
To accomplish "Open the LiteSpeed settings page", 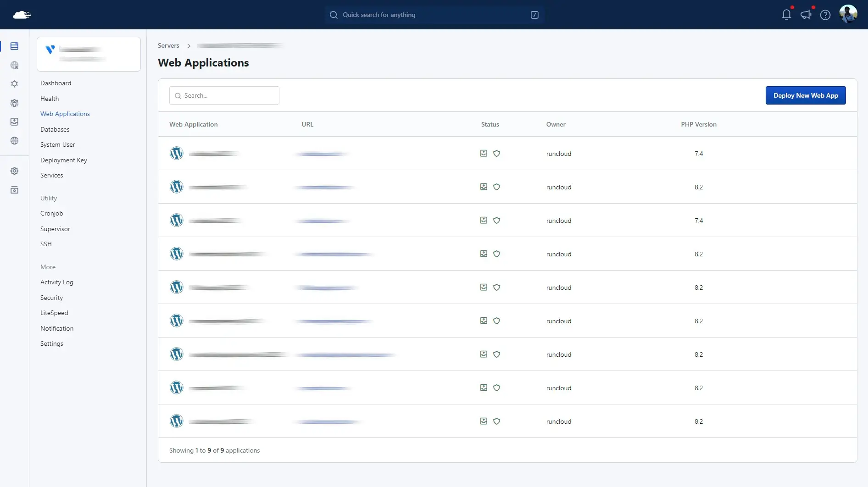I will pyautogui.click(x=54, y=313).
